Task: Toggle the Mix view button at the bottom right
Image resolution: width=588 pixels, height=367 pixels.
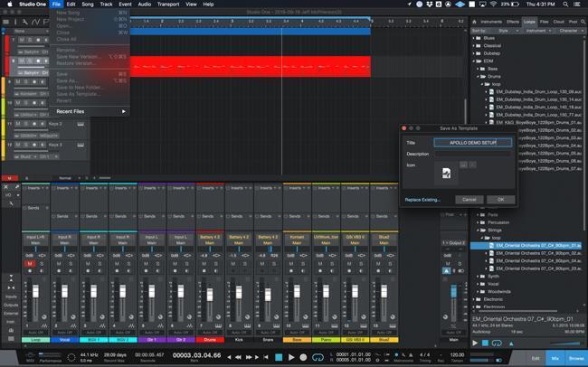Action: 555,358
